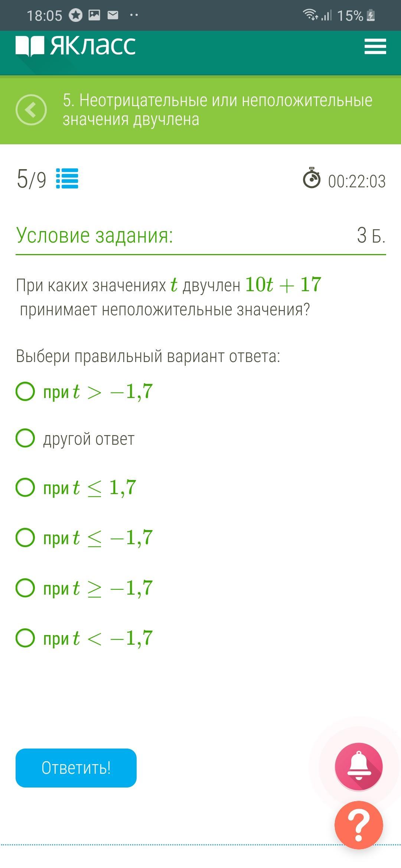The image size is (401, 868).
Task: Go back with the circular arrow
Action: (x=31, y=110)
